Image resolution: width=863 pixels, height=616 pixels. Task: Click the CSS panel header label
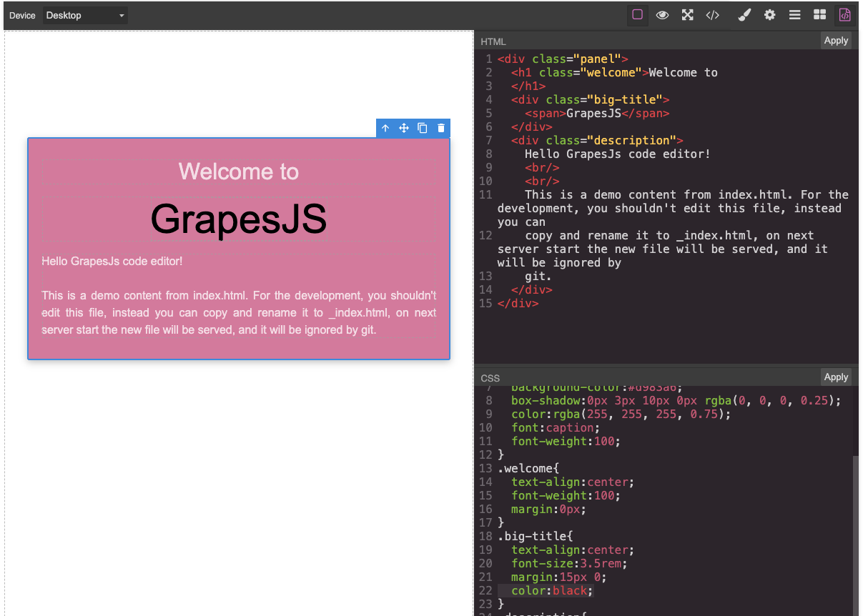[490, 378]
